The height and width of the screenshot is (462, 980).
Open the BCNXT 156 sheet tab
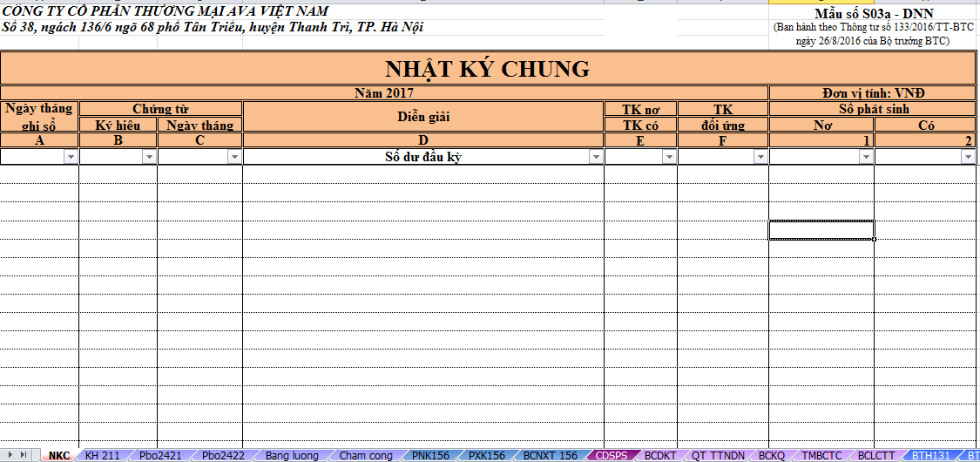[x=550, y=455]
